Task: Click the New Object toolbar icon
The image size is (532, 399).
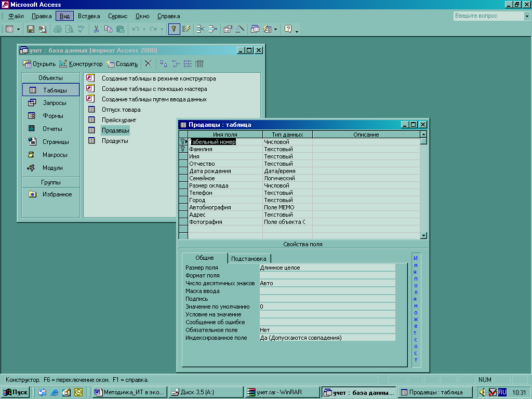Action: (268, 29)
